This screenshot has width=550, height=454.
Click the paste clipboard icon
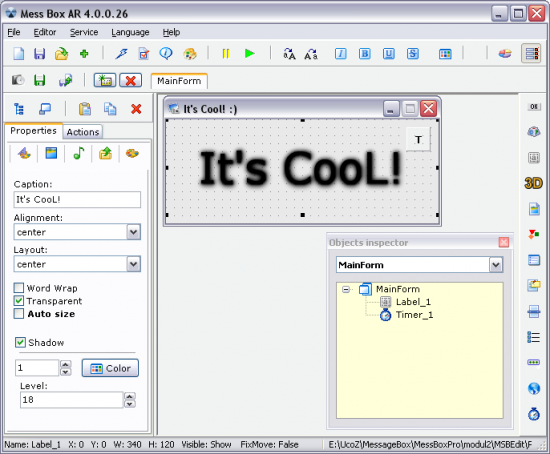pyautogui.click(x=85, y=109)
